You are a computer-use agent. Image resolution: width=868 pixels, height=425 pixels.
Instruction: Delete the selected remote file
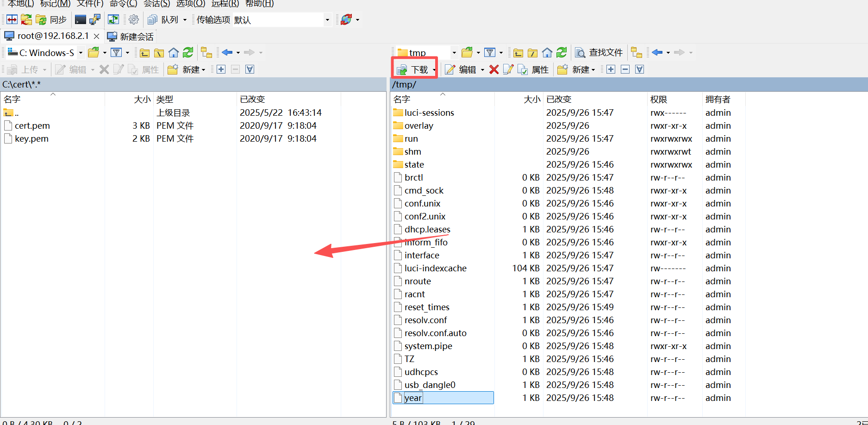493,69
